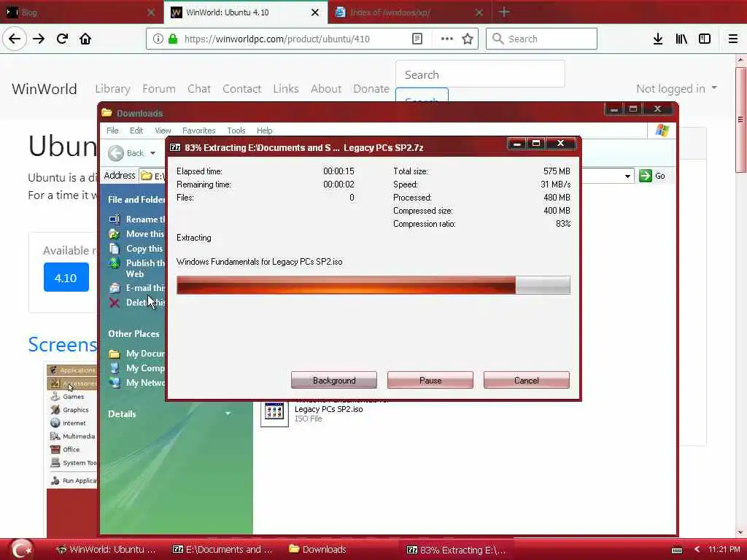Screen dimensions: 747x560
Task: Open Help menu in Downloads window
Action: coord(264,131)
